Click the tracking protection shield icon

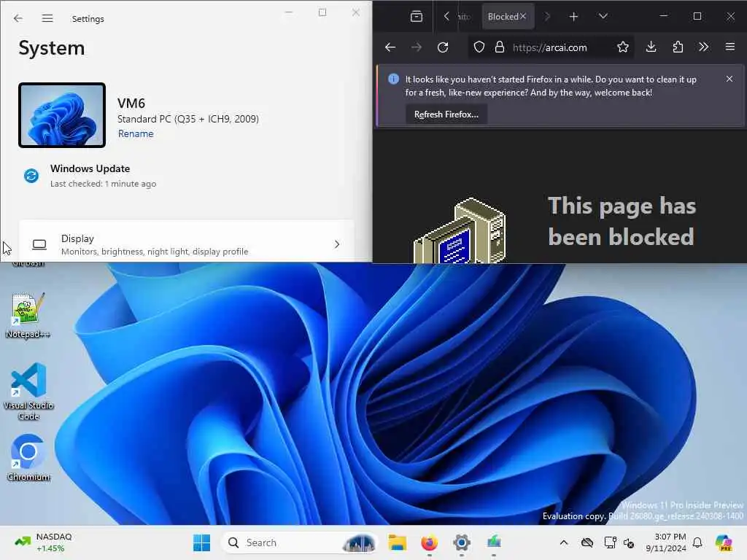[479, 47]
